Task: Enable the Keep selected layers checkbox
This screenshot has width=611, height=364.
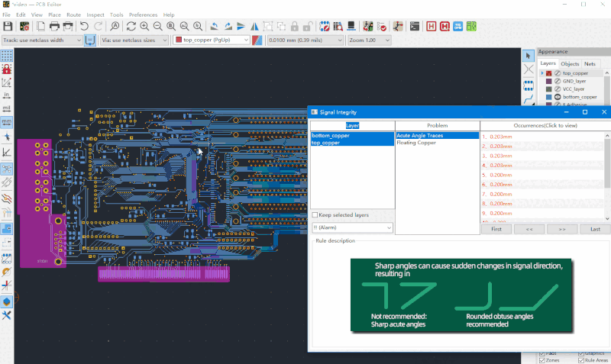Action: 315,215
